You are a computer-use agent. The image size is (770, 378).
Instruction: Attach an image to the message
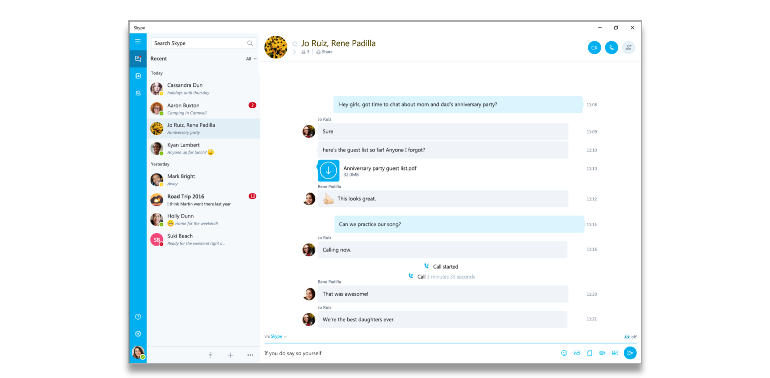click(x=577, y=353)
